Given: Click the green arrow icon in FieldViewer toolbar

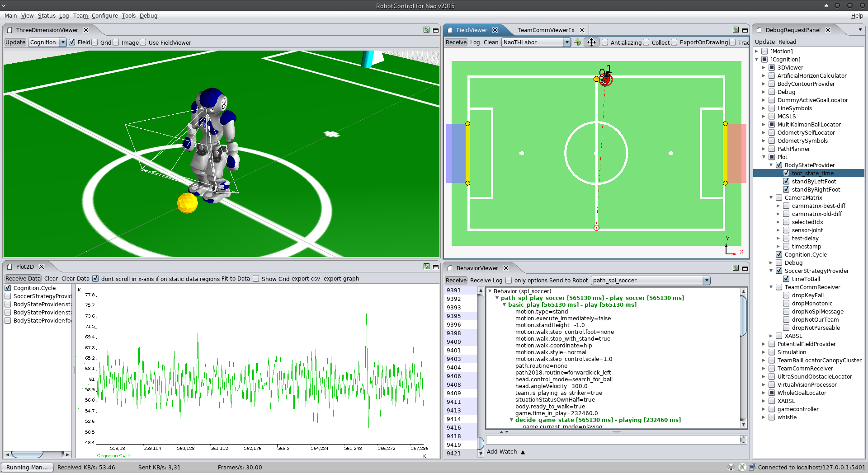Looking at the screenshot, I should click(x=578, y=42).
